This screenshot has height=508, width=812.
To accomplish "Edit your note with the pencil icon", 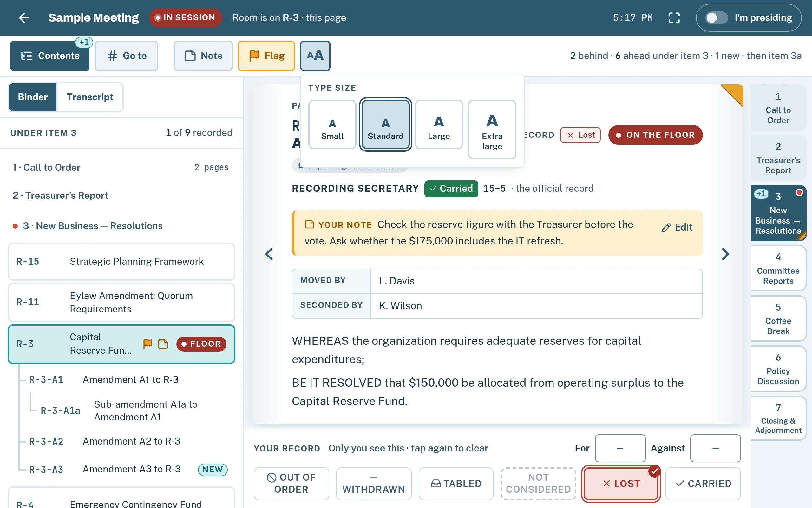I will (x=677, y=227).
